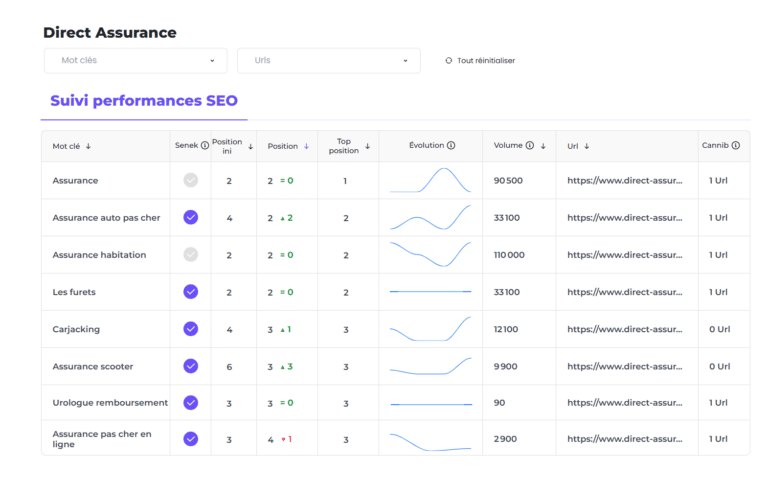Sort table by Url column arrow
The height and width of the screenshot is (481, 768).
pos(587,146)
